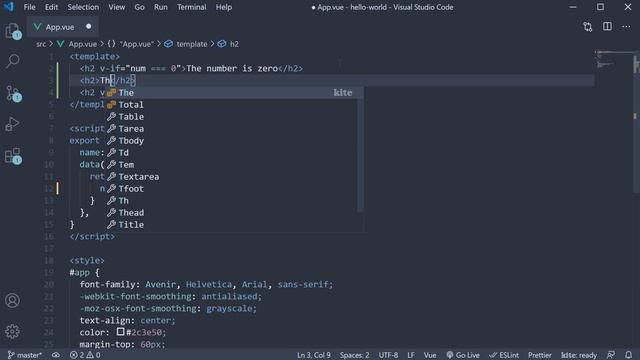Click the VS Code logo icon
This screenshot has height=360, width=640.
[x=9, y=7]
